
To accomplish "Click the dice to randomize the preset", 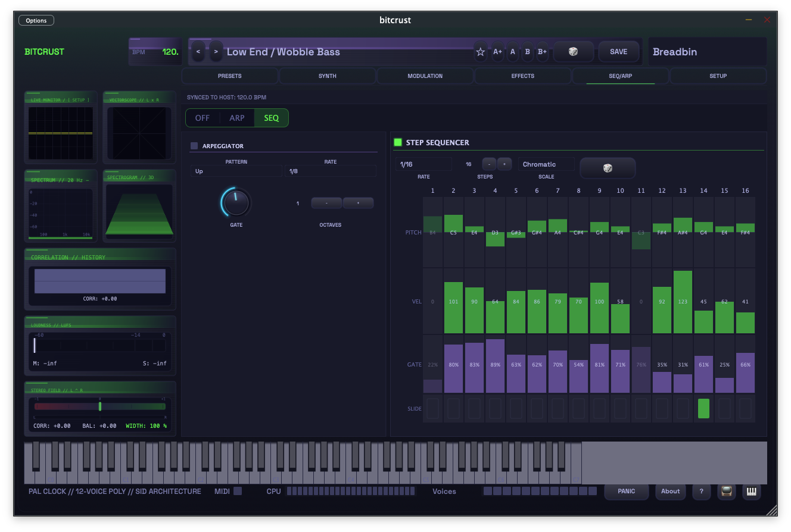I will tap(573, 52).
